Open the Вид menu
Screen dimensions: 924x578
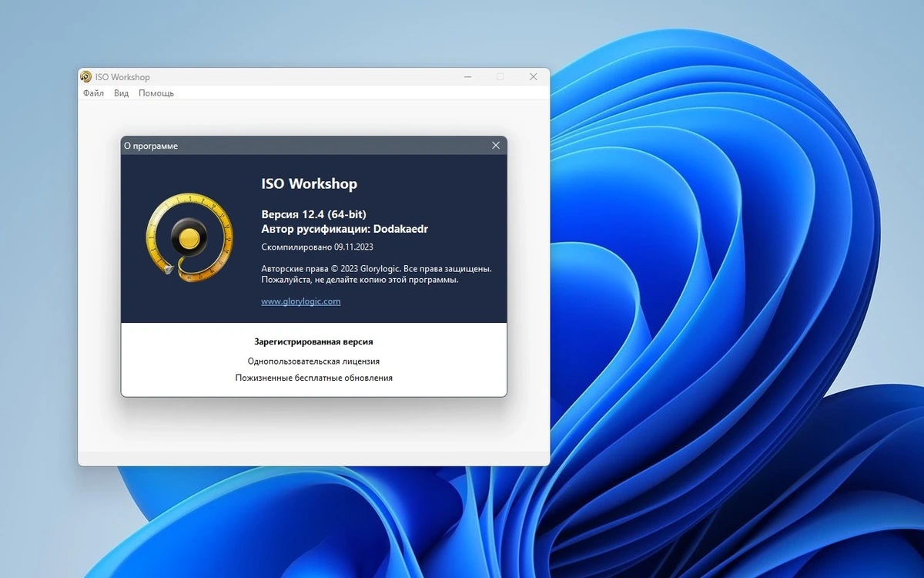(121, 93)
